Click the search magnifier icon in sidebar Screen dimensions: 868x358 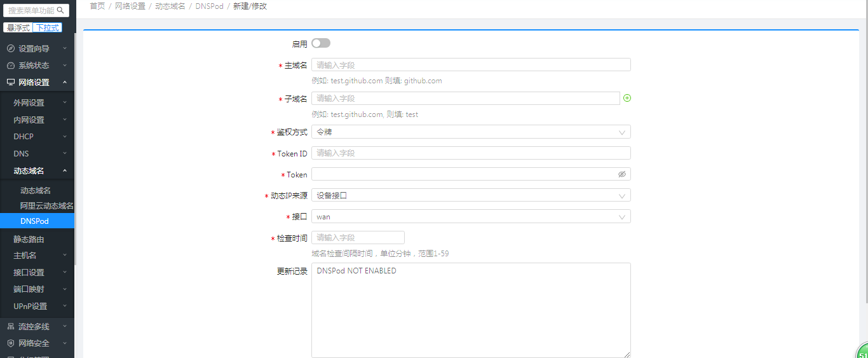point(61,11)
